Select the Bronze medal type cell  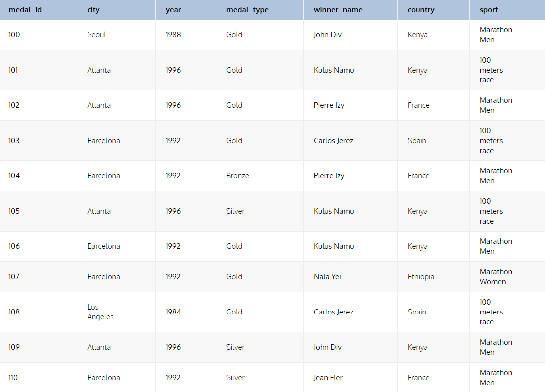(238, 176)
